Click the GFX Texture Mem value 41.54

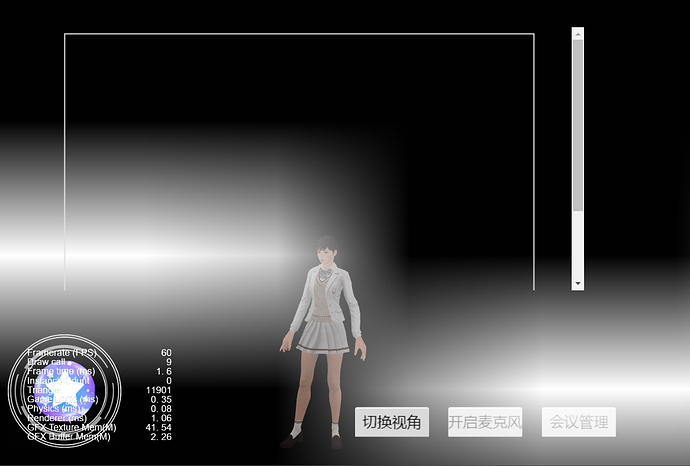pyautogui.click(x=158, y=427)
